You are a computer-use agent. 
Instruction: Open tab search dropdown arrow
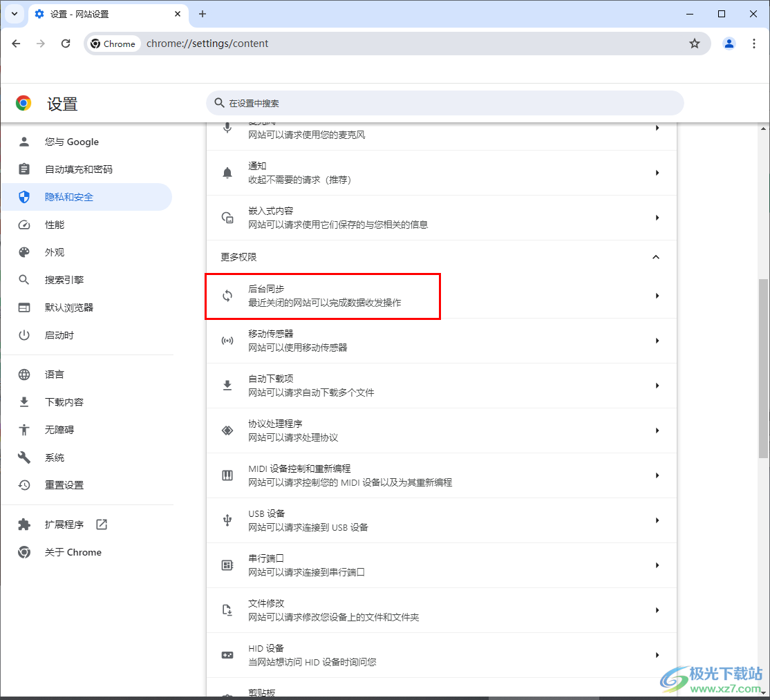[x=15, y=14]
